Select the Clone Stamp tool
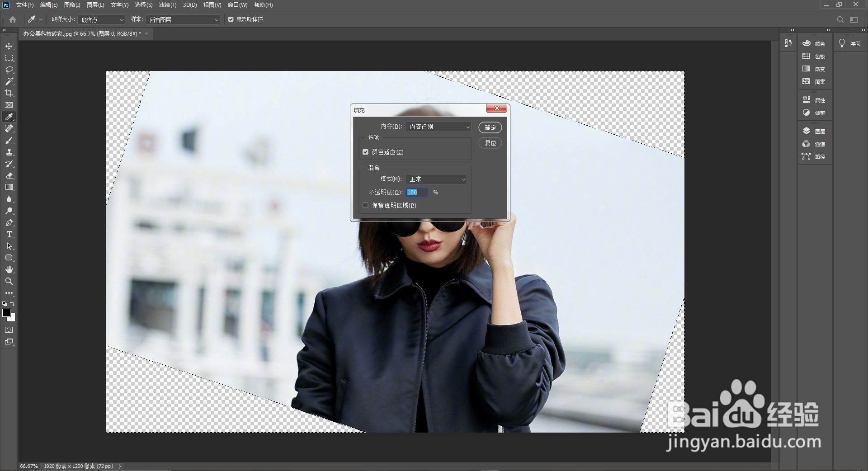868x471 pixels. [9, 152]
